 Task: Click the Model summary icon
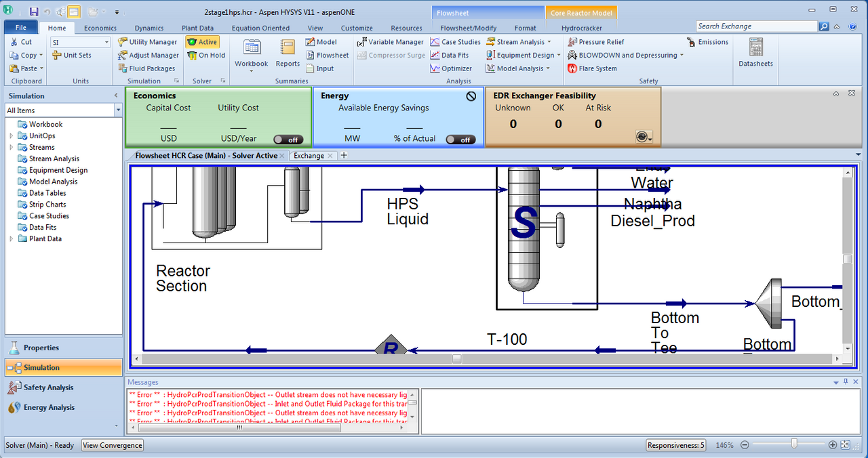(310, 42)
